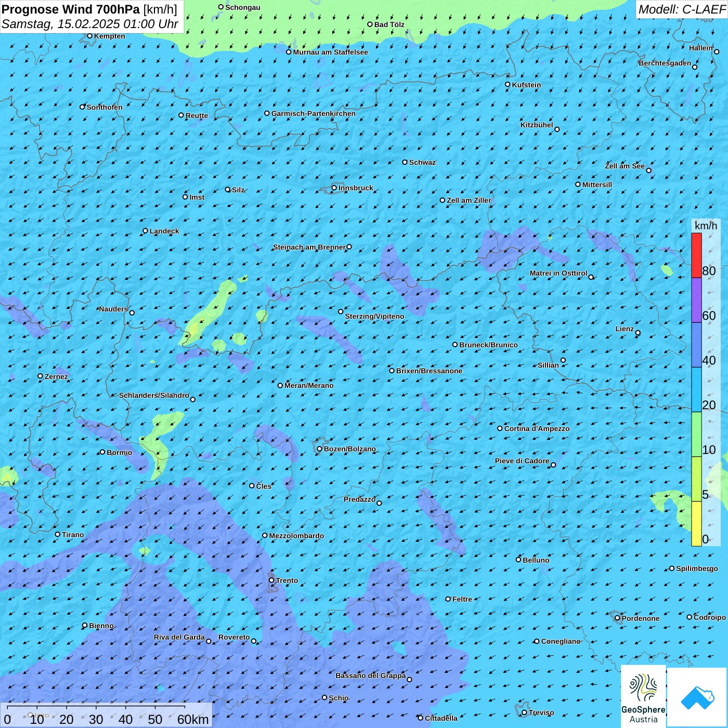Click the Innsbruck city marker

click(334, 188)
